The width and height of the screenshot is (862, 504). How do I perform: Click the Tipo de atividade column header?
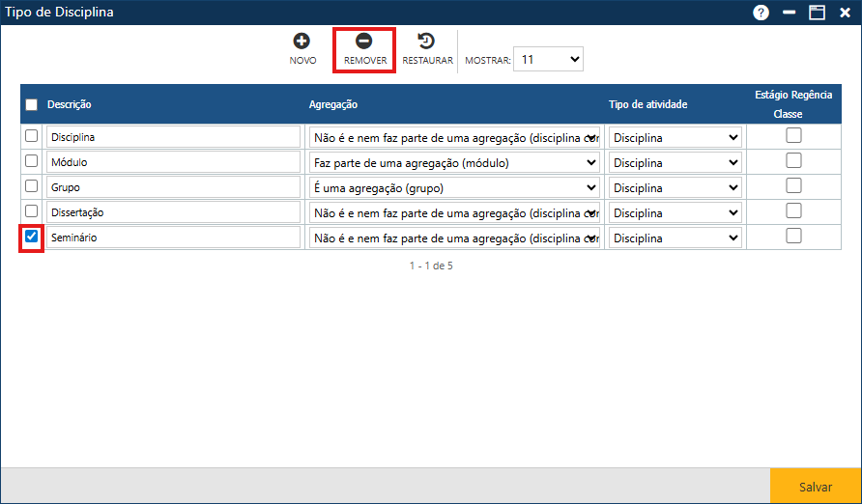click(647, 104)
